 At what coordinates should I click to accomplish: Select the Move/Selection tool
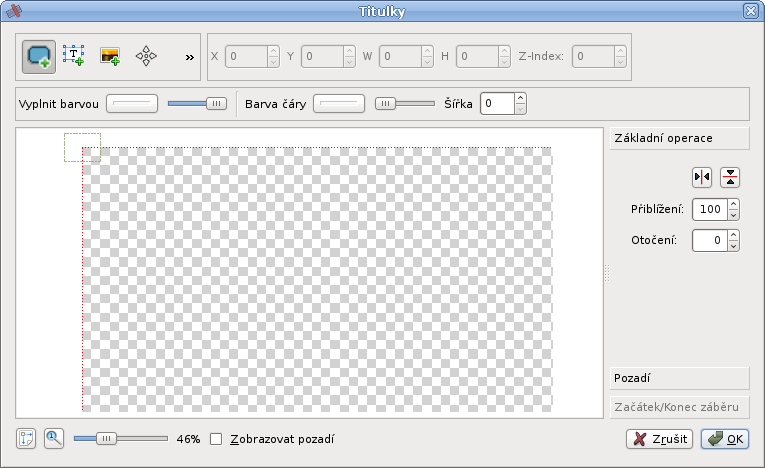(146, 56)
